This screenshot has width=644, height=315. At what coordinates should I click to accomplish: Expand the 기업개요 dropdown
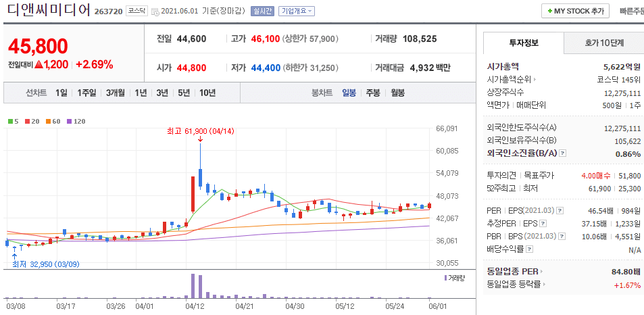297,11
